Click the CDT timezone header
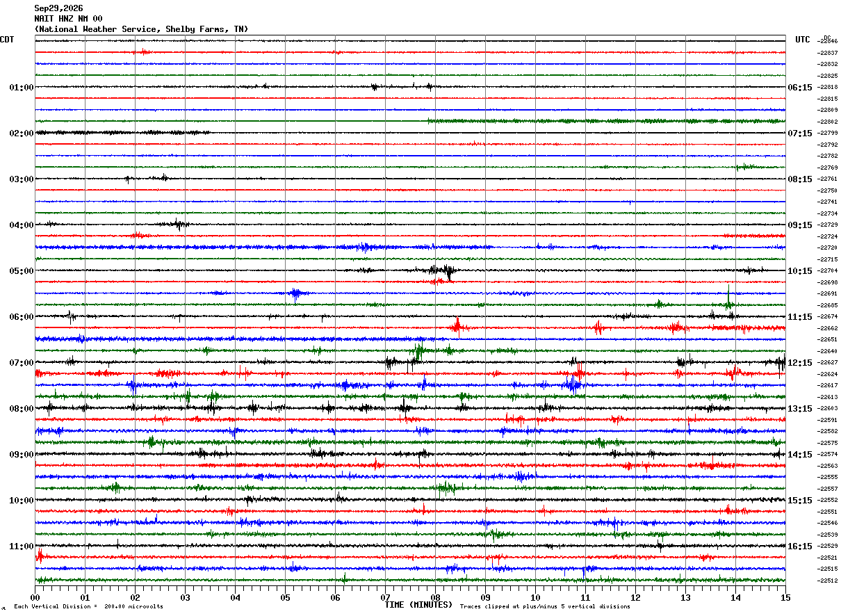The height and width of the screenshot is (616, 841). pyautogui.click(x=7, y=40)
